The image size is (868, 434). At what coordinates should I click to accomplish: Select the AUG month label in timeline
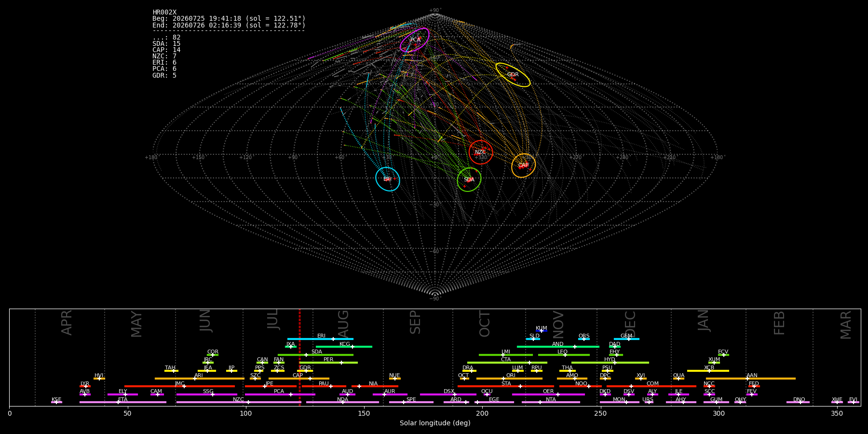pyautogui.click(x=343, y=324)
